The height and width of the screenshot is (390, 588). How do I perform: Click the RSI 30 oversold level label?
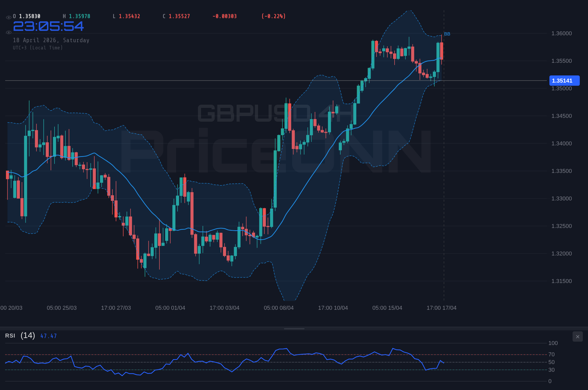click(551, 370)
